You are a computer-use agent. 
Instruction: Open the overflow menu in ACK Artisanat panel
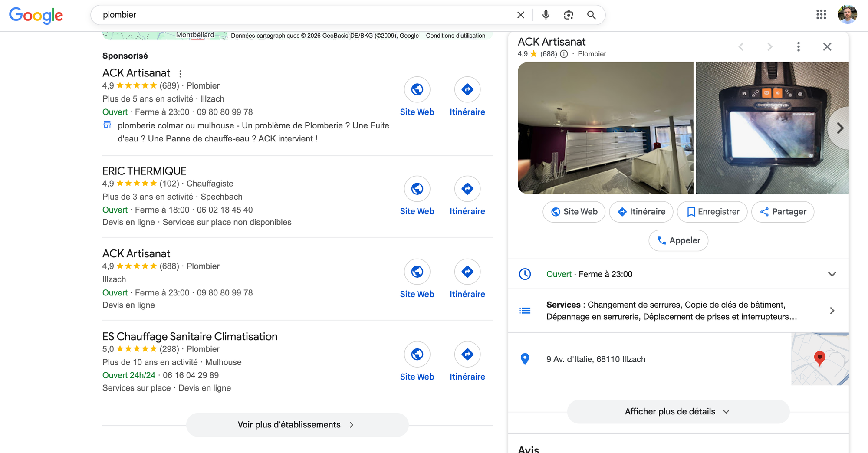click(x=798, y=46)
